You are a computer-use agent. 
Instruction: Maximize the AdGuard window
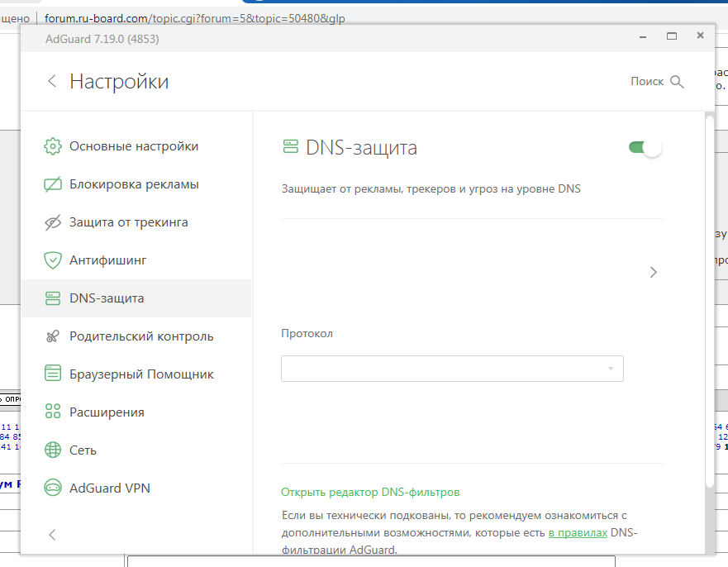coord(671,36)
